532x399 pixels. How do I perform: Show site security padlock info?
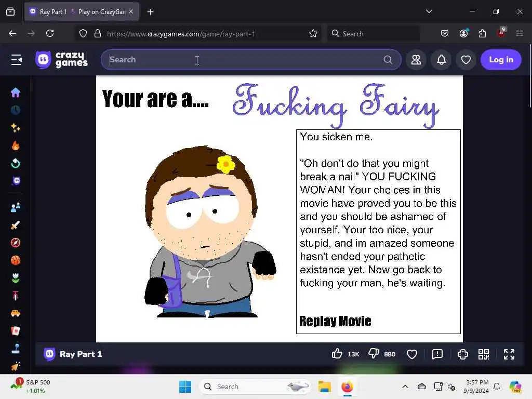pyautogui.click(x=98, y=34)
